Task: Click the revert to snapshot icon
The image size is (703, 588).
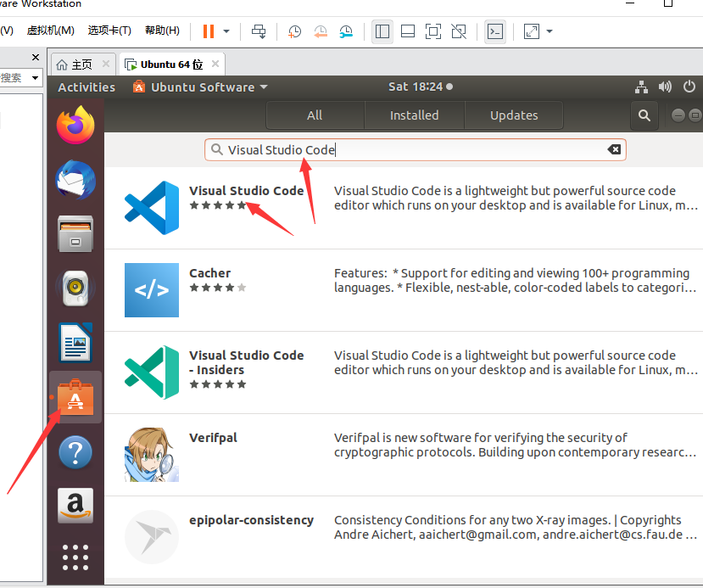Action: tap(321, 31)
